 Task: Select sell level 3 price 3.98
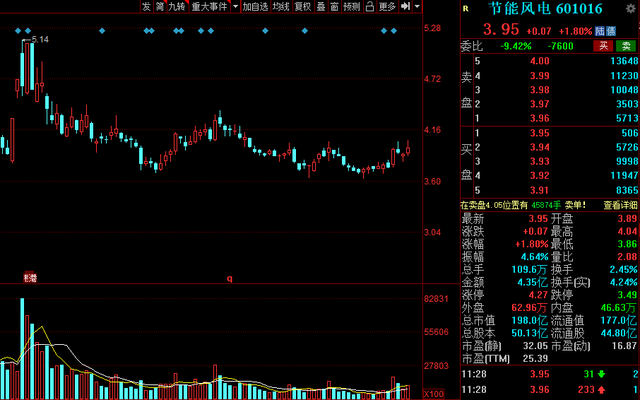coord(540,90)
